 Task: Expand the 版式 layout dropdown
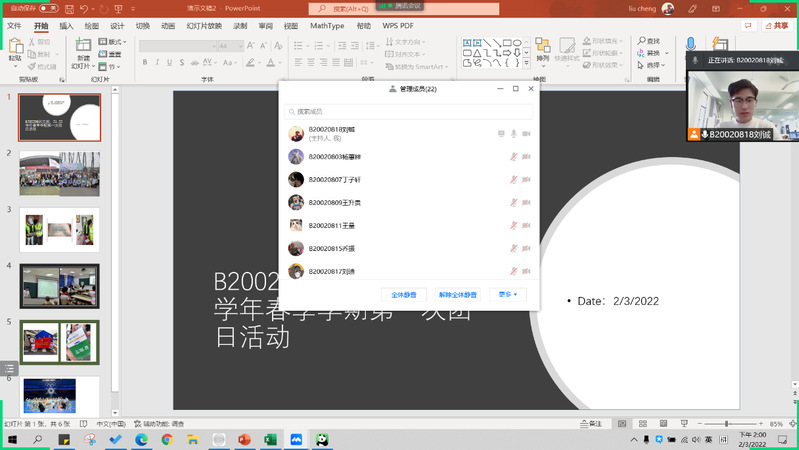pyautogui.click(x=114, y=42)
